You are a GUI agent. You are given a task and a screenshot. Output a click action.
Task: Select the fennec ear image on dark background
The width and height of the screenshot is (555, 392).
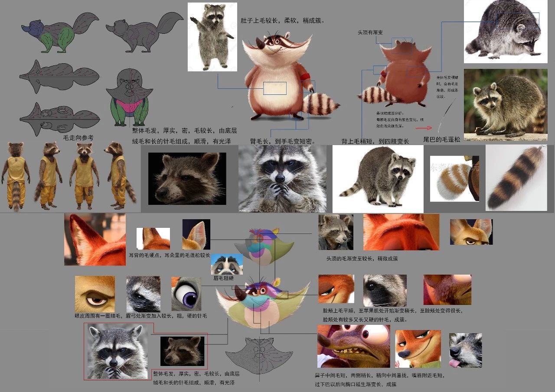coord(196,234)
